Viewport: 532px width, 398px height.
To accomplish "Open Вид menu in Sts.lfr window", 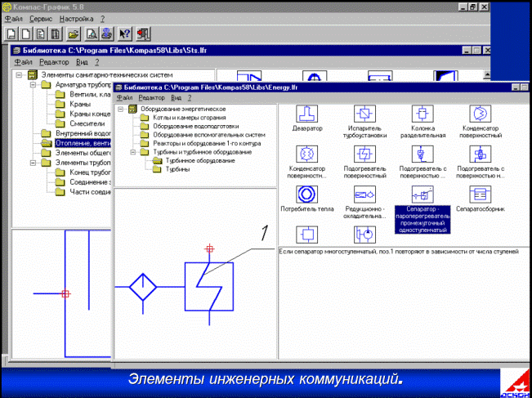I will point(82,62).
